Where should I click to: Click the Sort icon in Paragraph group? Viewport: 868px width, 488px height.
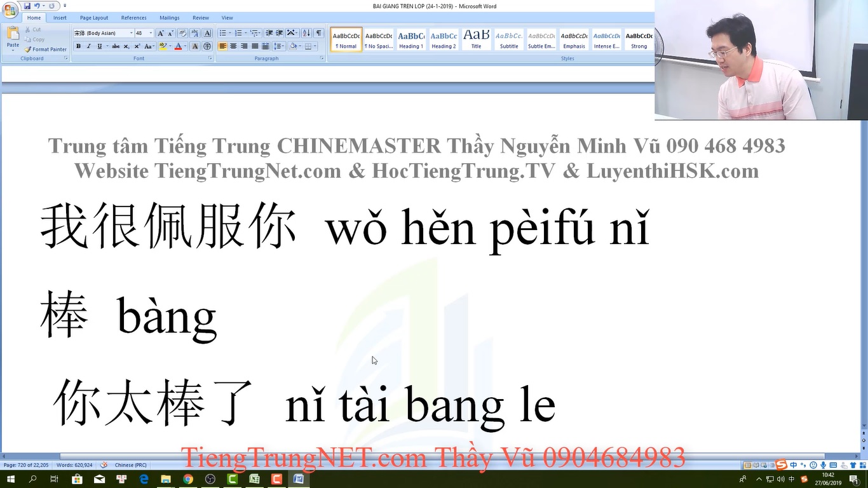(306, 33)
